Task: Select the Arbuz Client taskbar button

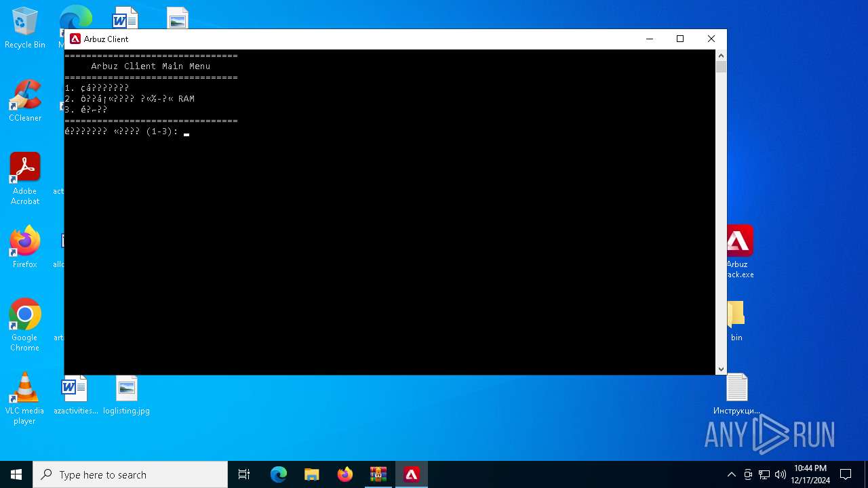Action: click(412, 474)
